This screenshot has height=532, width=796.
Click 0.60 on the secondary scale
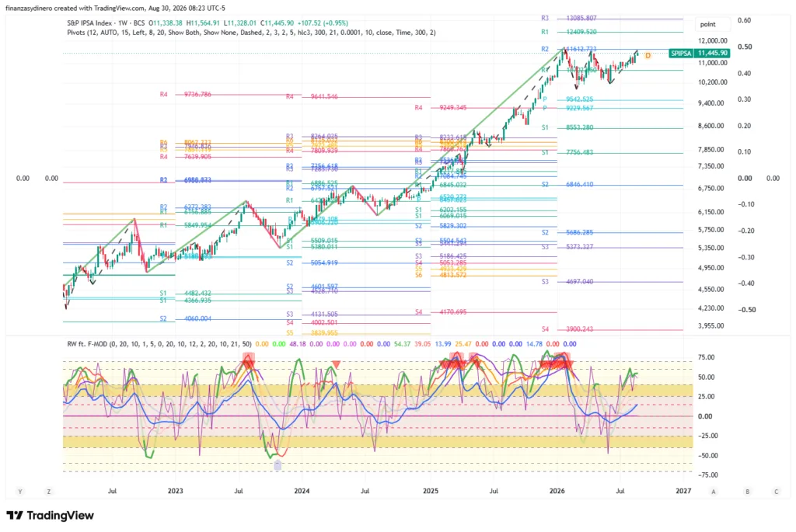744,20
